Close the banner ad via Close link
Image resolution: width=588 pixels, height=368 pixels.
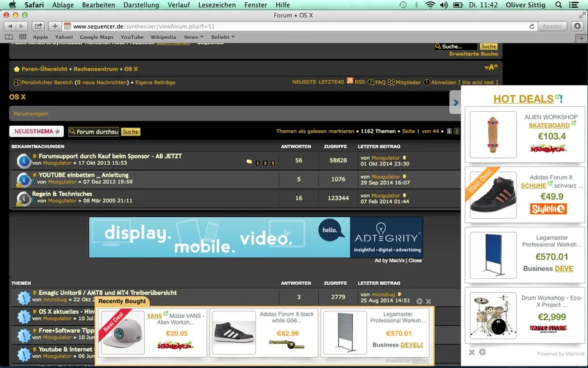pos(415,261)
